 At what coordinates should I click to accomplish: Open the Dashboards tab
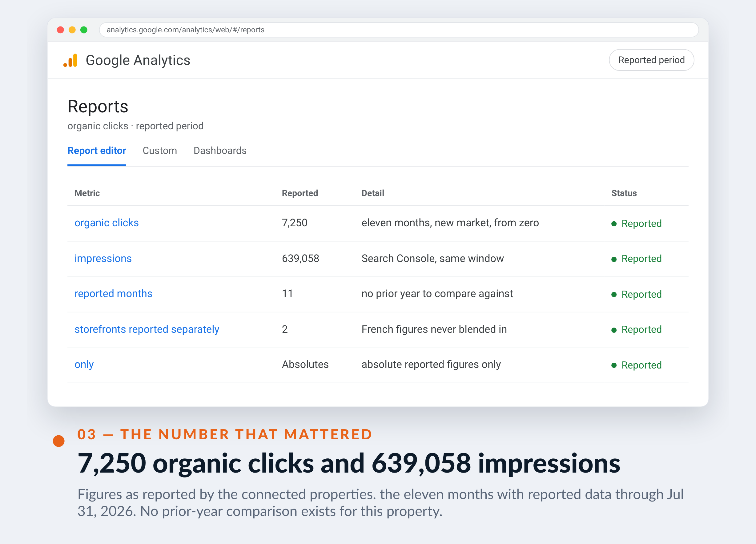point(220,151)
